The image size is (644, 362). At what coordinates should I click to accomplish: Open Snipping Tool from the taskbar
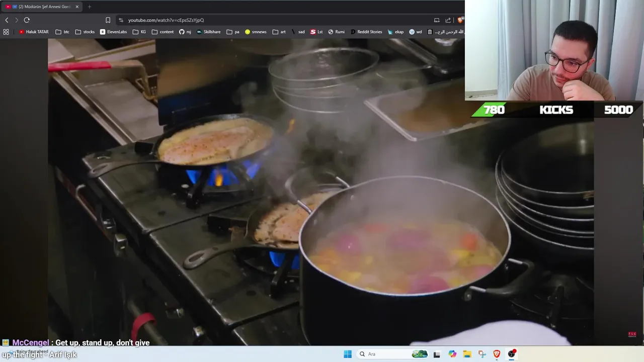(x=482, y=354)
